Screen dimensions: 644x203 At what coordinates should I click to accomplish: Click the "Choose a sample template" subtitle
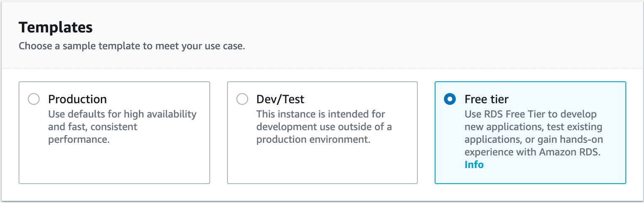(x=132, y=46)
